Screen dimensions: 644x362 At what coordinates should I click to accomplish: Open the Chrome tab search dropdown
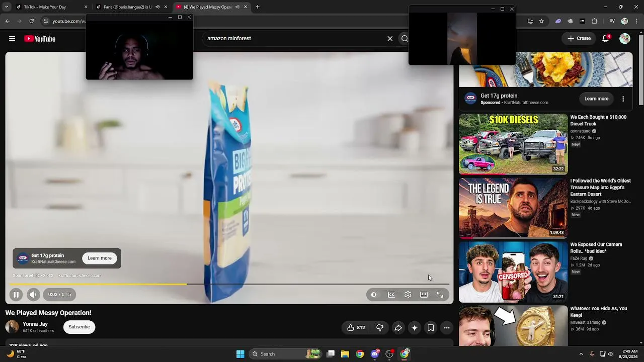click(7, 7)
